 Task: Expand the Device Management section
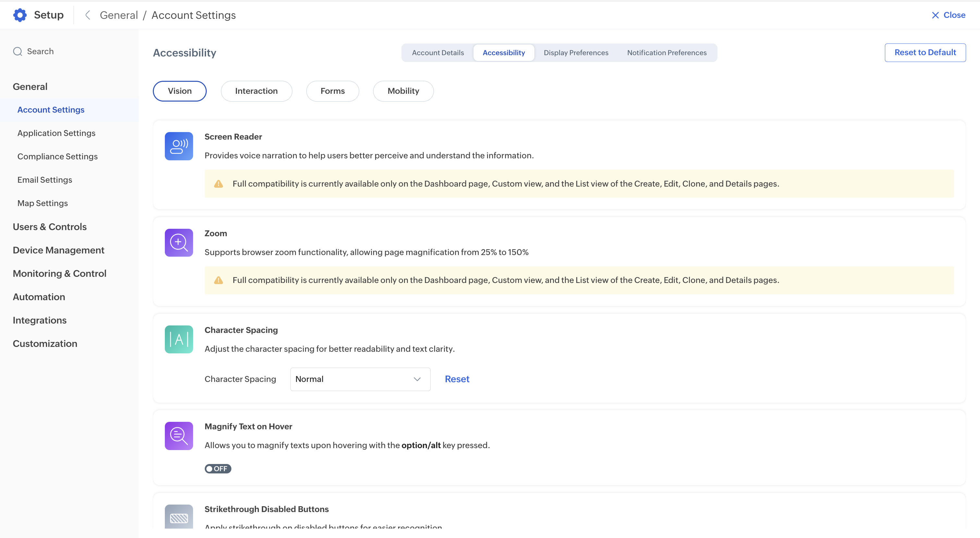[59, 251]
